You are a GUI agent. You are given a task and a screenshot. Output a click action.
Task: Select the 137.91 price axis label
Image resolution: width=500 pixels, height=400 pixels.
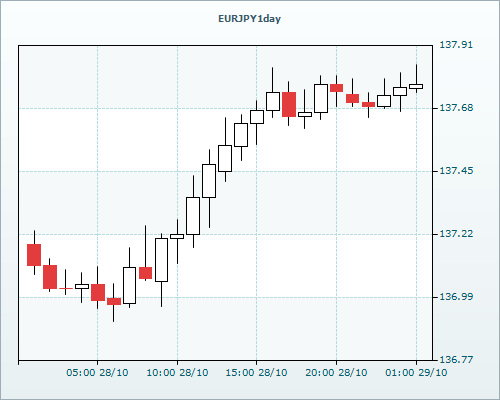(x=456, y=45)
